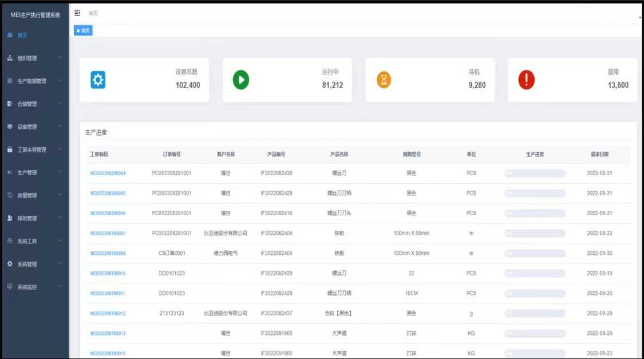Click progress bar in the MO202209190012 row
644x359 pixels.
pyautogui.click(x=535, y=313)
